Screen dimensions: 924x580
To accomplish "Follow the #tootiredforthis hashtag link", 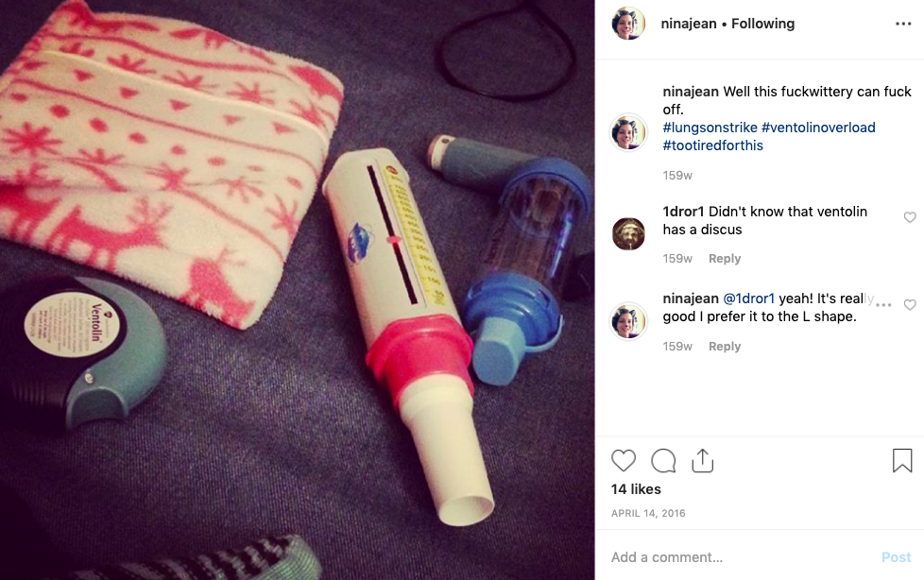I will tap(713, 145).
